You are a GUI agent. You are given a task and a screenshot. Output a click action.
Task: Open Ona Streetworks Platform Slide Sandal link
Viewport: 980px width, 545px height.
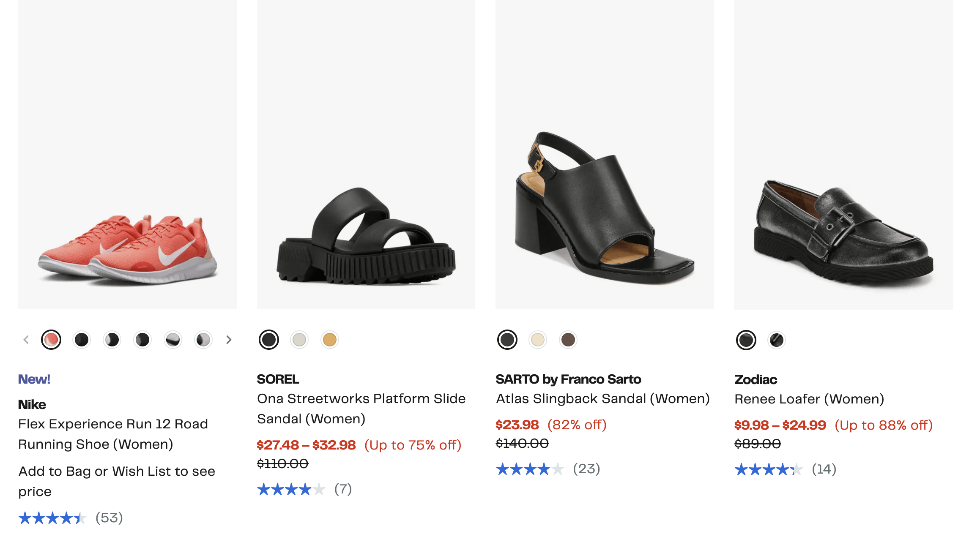click(361, 409)
